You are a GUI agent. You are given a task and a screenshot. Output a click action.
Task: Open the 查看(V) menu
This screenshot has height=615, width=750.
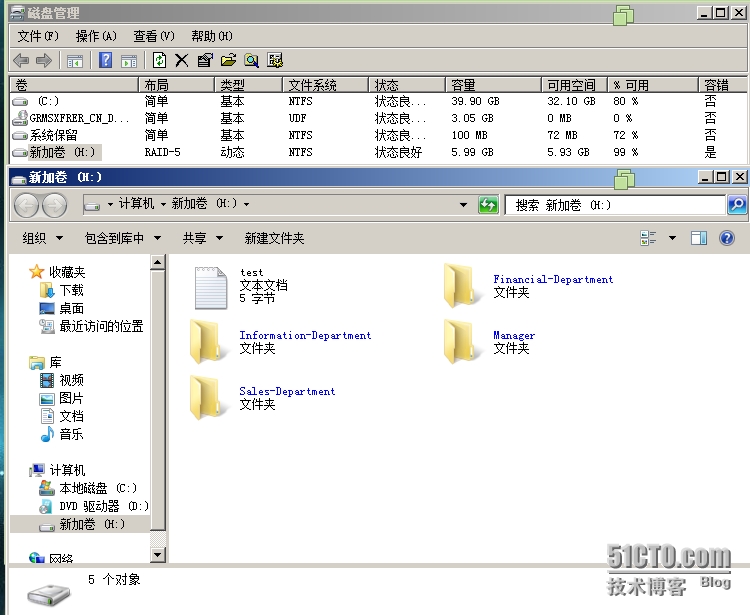click(x=154, y=36)
